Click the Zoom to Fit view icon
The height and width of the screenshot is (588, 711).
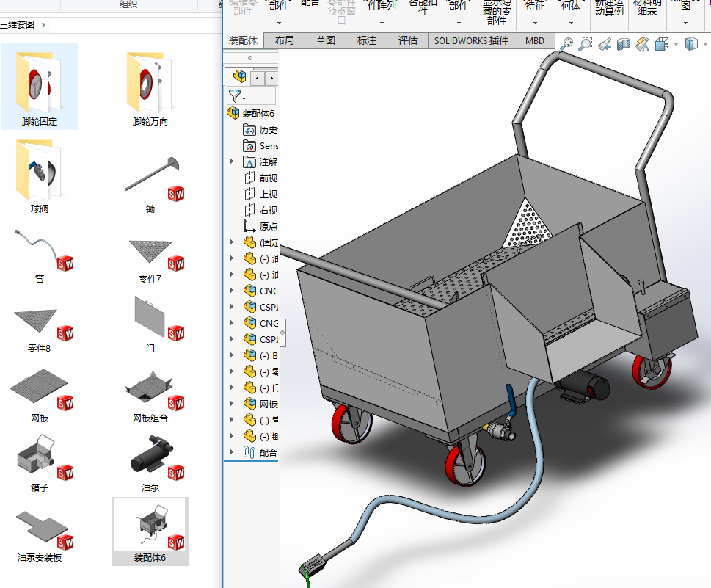(566, 45)
